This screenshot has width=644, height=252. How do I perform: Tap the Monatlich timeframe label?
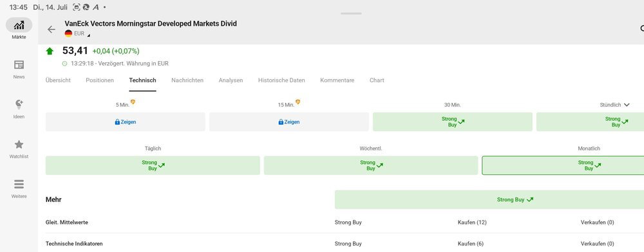[589, 148]
